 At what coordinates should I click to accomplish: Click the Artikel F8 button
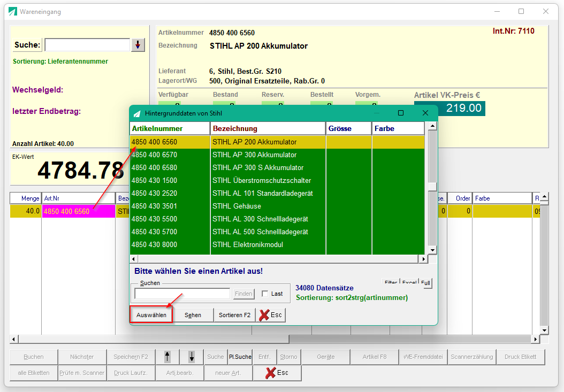(375, 357)
